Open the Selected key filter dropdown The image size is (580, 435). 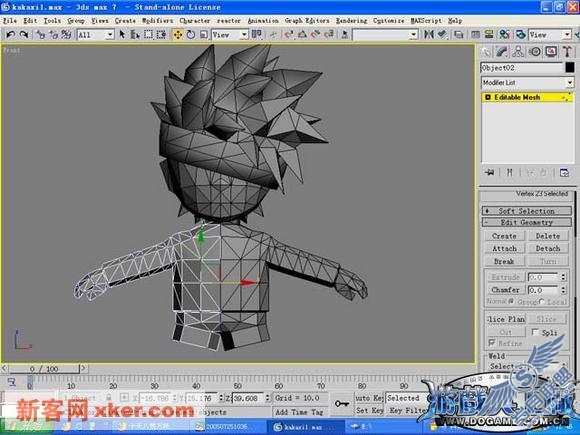[405, 398]
